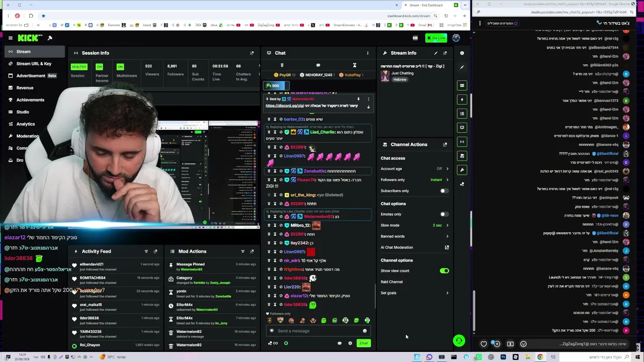This screenshot has width=644, height=362.
Task: Open the Chat panel three-dot menu
Action: coord(367,53)
